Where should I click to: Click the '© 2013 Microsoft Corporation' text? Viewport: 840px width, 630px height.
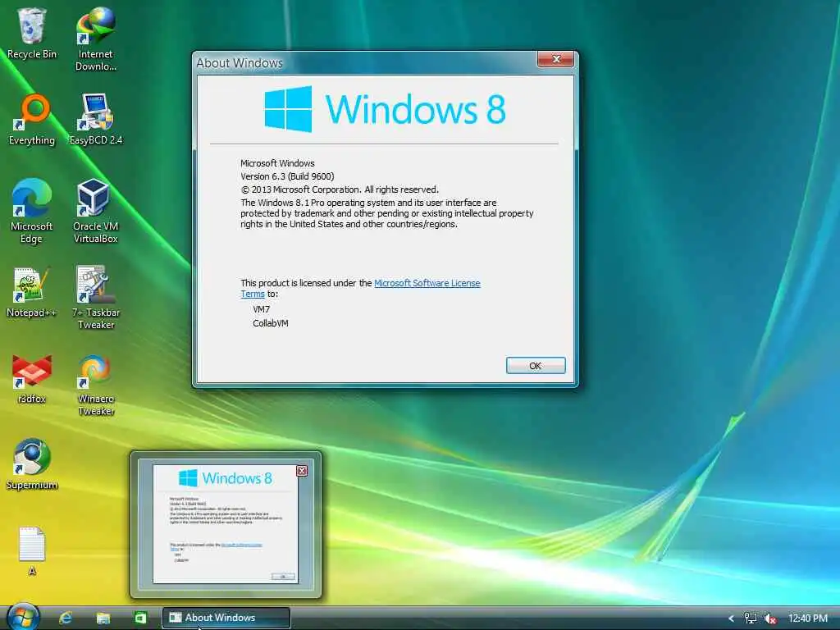coord(300,189)
